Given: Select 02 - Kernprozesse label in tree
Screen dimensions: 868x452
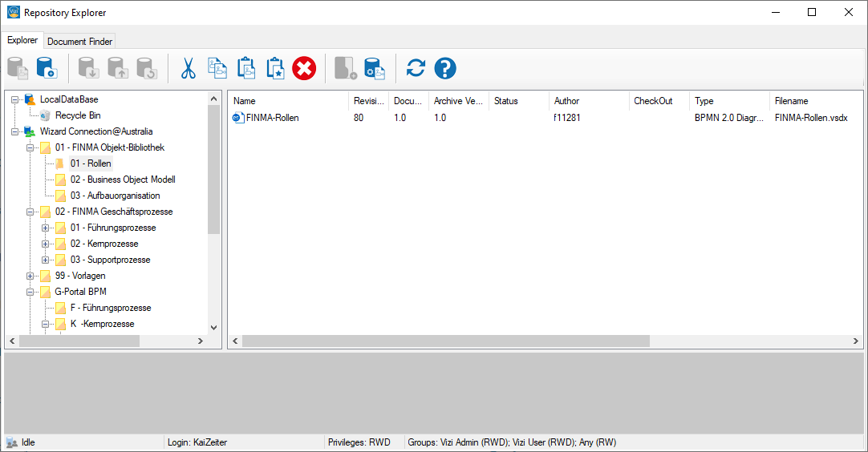Looking at the screenshot, I should click(104, 244).
